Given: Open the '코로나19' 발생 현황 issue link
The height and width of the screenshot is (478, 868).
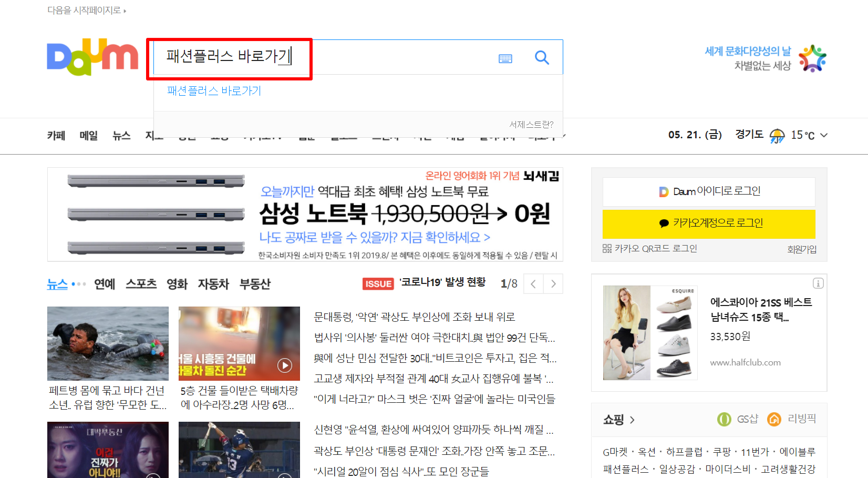Looking at the screenshot, I should 442,282.
